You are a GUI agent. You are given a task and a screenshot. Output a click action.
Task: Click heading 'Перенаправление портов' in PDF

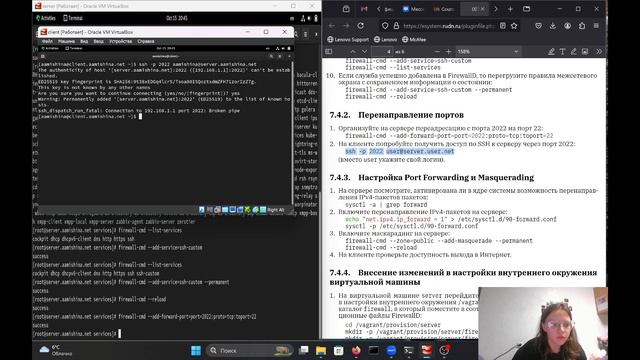pyautogui.click(x=411, y=115)
